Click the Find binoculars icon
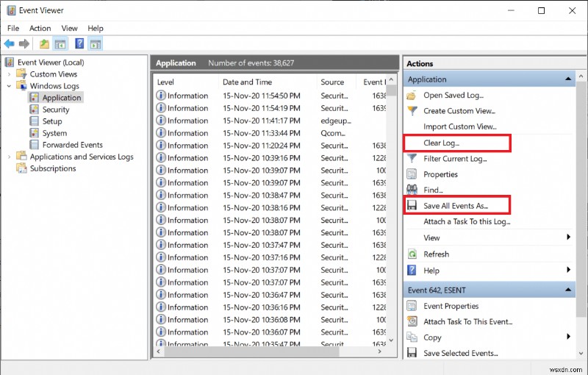The height and width of the screenshot is (375, 588). coord(412,190)
